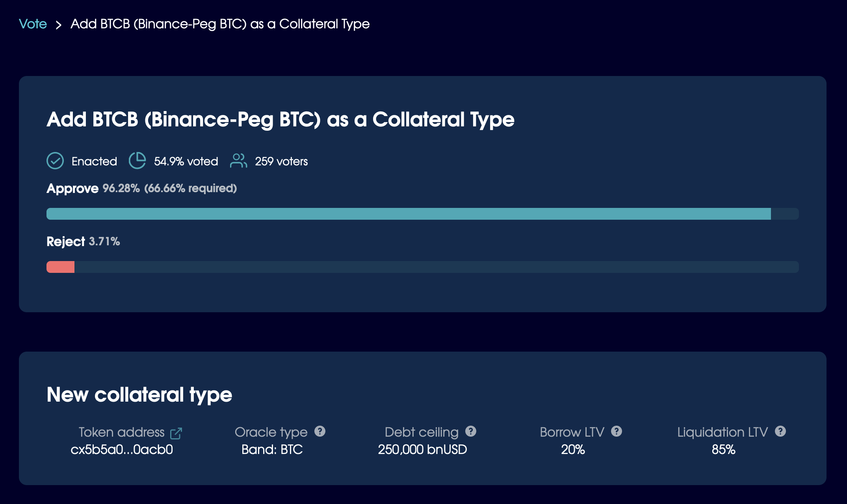Click the breadcrumb proposal title text
Screen dimensions: 847x504
[220, 24]
